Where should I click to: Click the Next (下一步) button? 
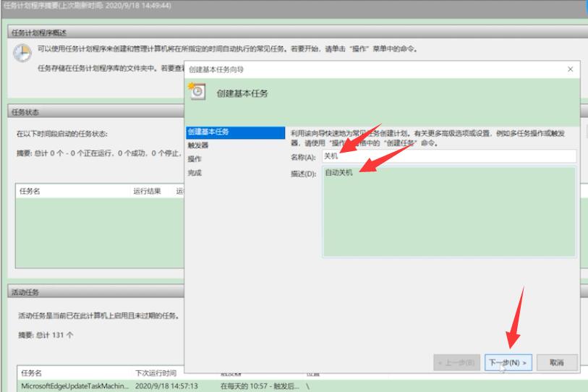[508, 363]
